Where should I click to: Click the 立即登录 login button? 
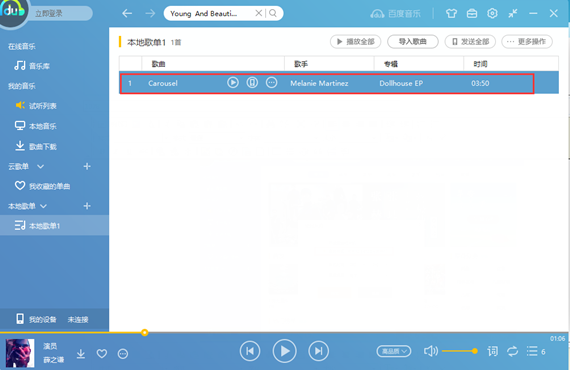[49, 14]
